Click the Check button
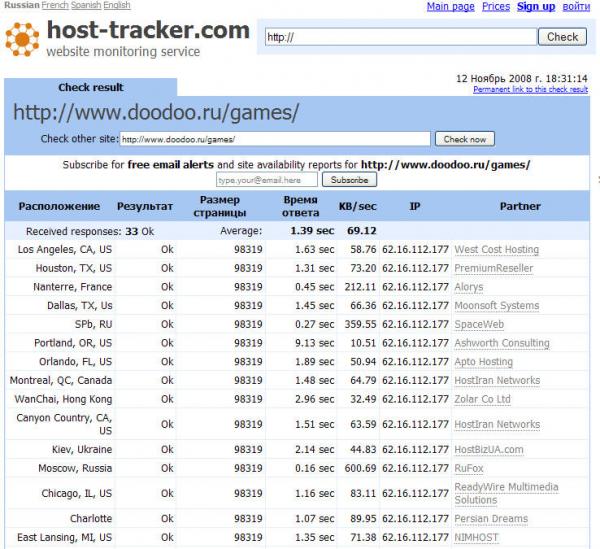The width and height of the screenshot is (600, 549). click(x=562, y=37)
